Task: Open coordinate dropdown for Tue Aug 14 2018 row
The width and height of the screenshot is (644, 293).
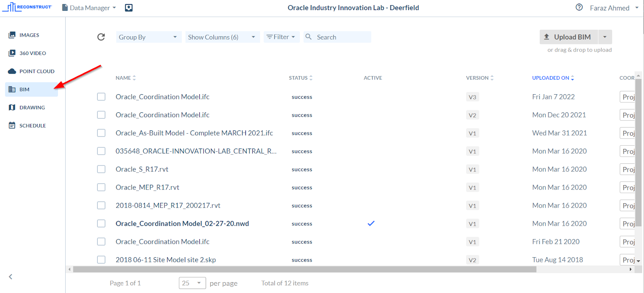Action: [x=627, y=260]
